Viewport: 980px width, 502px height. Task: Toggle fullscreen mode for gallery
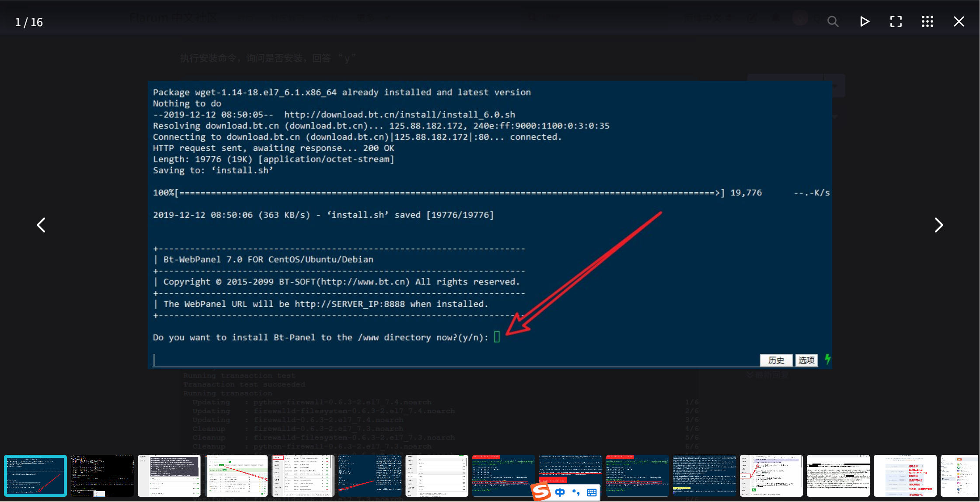896,21
